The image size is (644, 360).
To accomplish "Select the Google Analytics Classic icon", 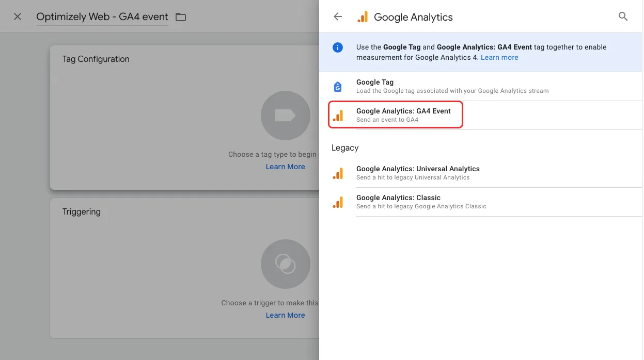I will pos(338,202).
